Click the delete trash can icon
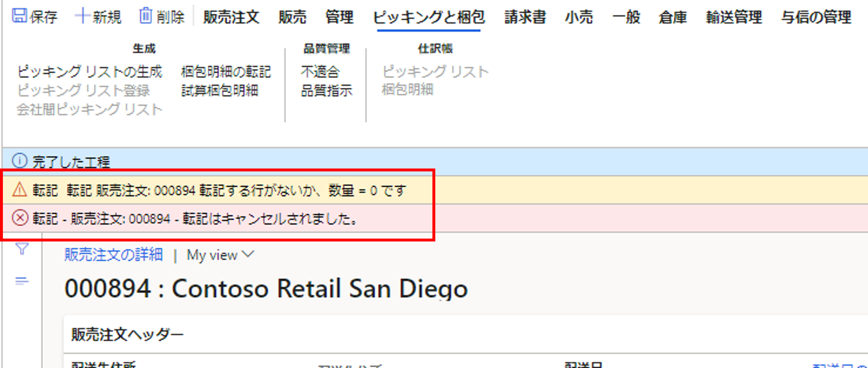Screen dimensions: 868x368 [145, 16]
